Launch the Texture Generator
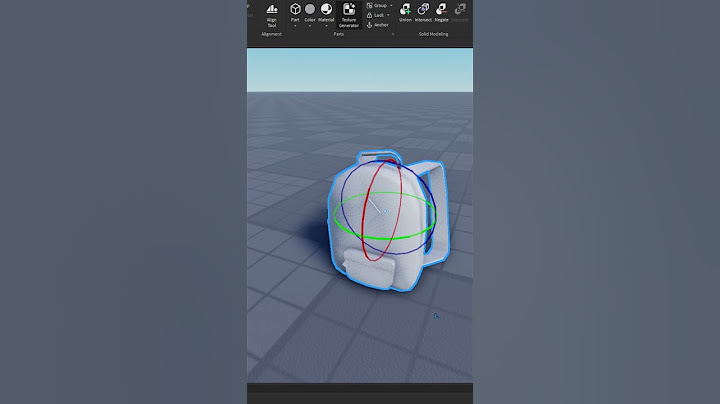The height and width of the screenshot is (404, 720). [x=349, y=15]
